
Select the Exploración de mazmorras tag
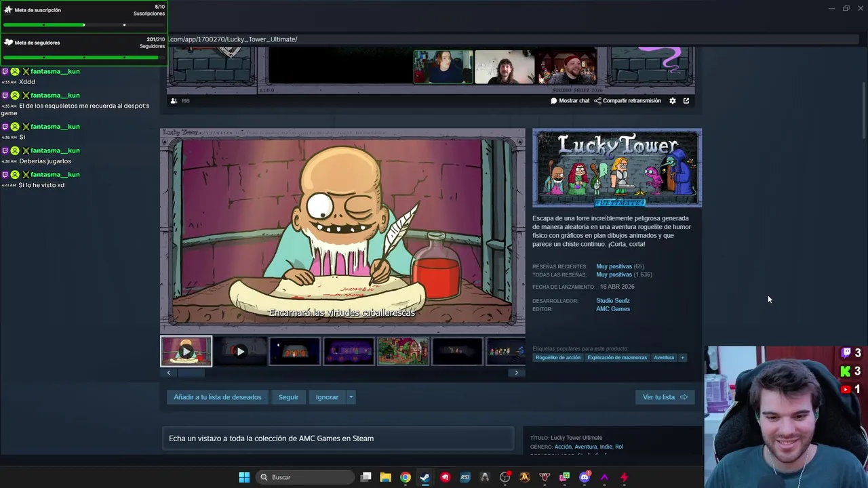(x=617, y=358)
